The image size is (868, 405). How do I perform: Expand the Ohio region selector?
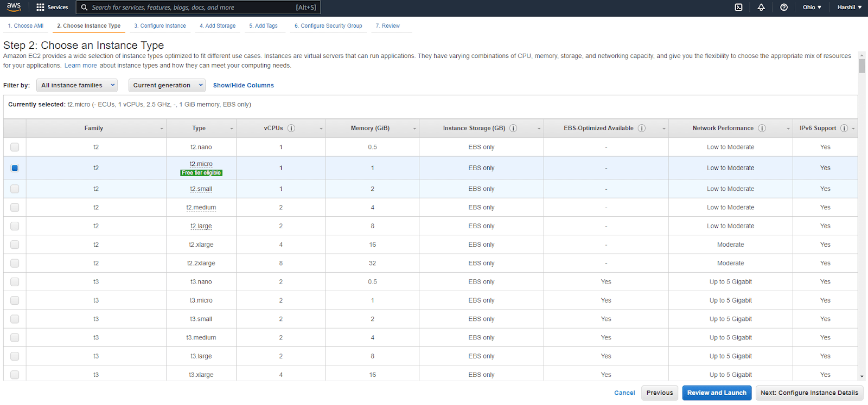(x=812, y=8)
